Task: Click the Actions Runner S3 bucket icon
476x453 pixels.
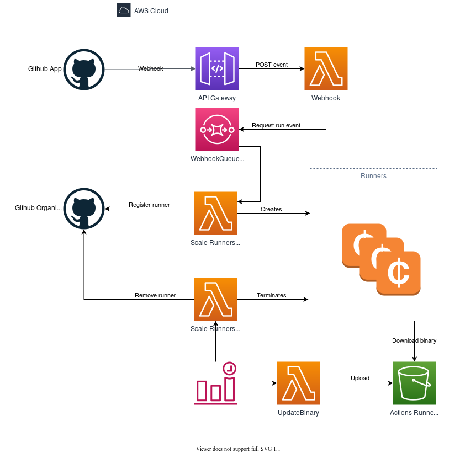Action: [x=414, y=383]
